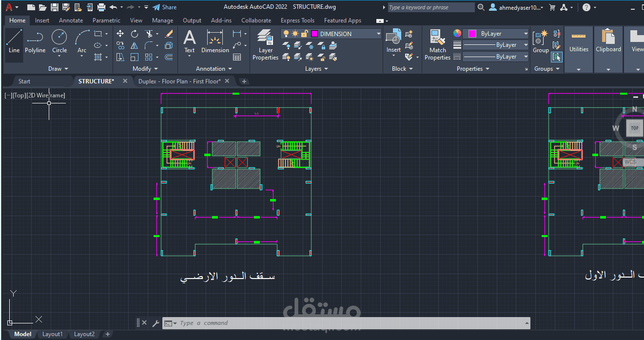This screenshot has height=340, width=644.
Task: Toggle lock icon on DIMENSION layer
Action: [x=304, y=34]
